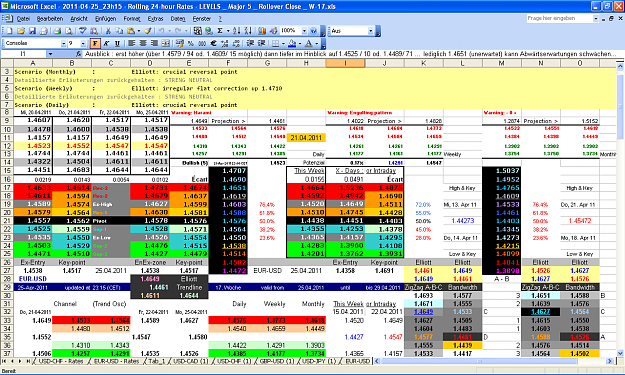This screenshot has width=625, height=375.
Task: Toggle italic formatting (K)
Action: 106,43
